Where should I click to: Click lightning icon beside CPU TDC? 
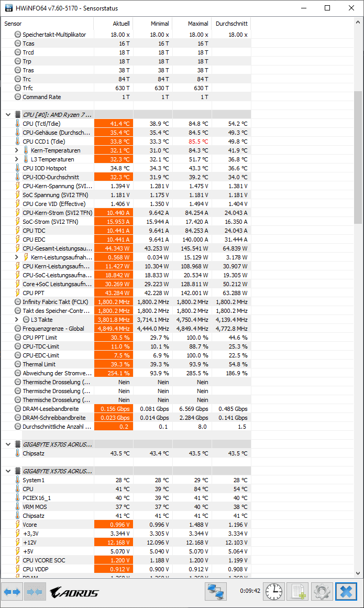coord(17,231)
